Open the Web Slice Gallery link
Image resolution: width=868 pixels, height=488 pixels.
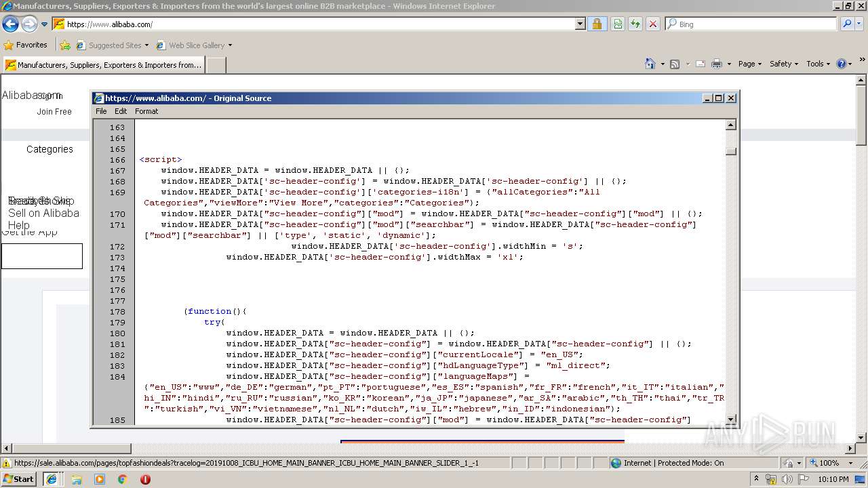click(194, 45)
